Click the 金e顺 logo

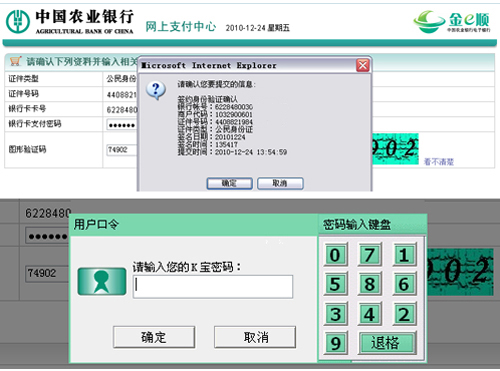[x=452, y=21]
